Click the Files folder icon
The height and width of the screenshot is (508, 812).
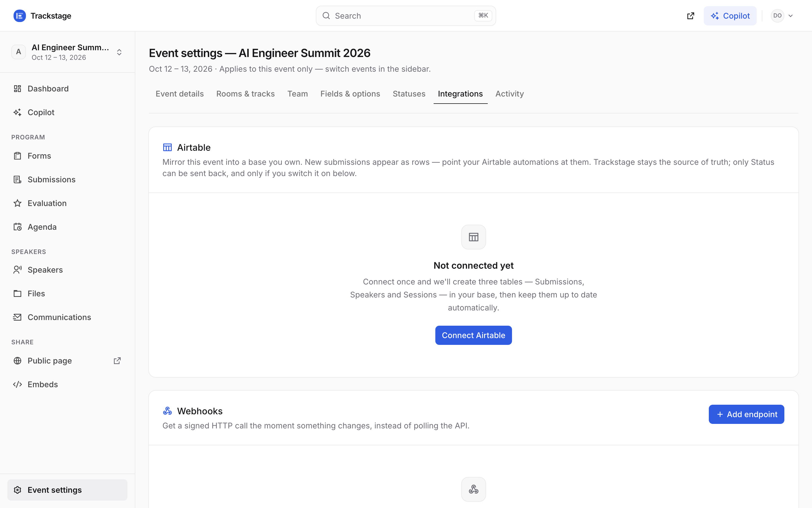coord(17,294)
